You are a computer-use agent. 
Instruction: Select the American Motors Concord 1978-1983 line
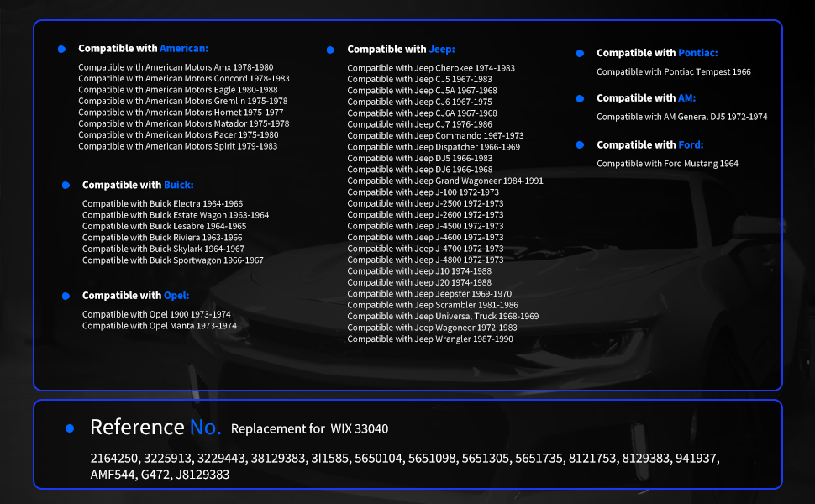tap(184, 78)
